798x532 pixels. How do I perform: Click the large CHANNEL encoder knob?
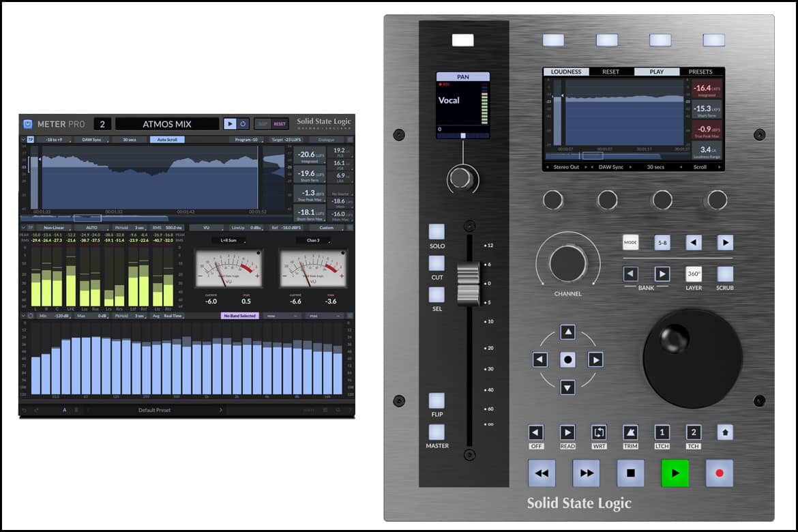tap(567, 264)
